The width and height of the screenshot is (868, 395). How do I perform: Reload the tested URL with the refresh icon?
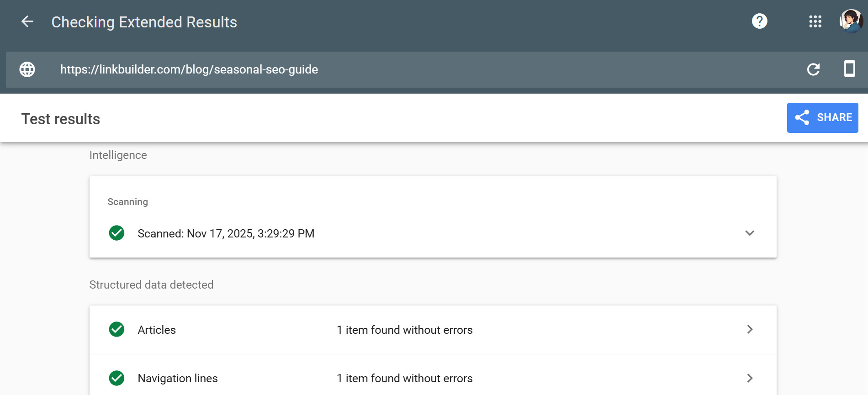click(x=814, y=69)
